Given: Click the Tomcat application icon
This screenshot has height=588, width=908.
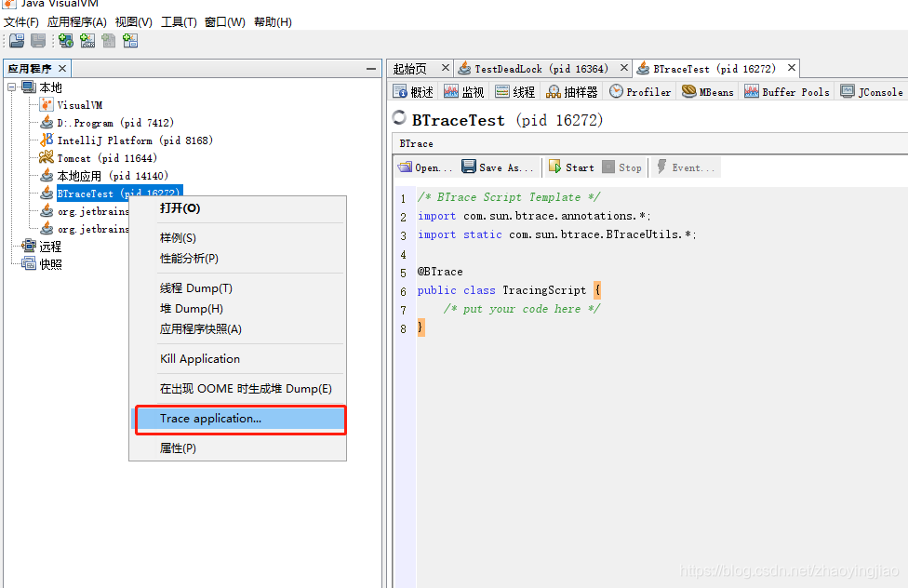Looking at the screenshot, I should (x=47, y=157).
